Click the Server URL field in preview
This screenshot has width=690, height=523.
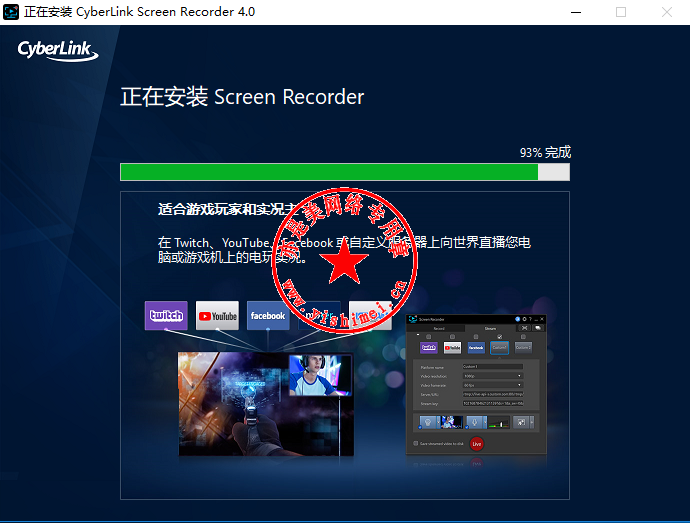[x=493, y=394]
